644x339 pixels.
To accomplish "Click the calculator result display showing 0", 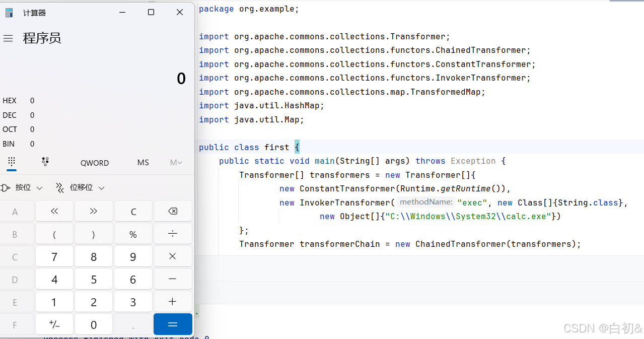I will [x=181, y=79].
